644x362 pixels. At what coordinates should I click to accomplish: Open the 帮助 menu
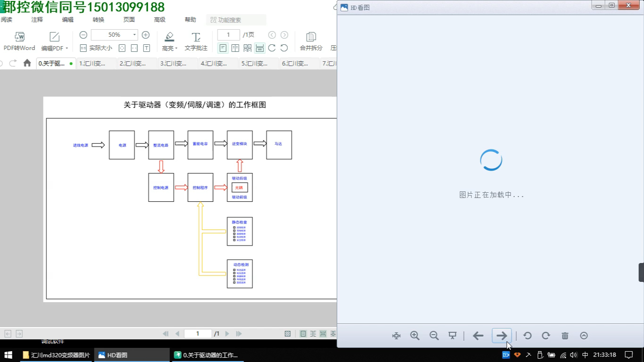[x=191, y=20]
